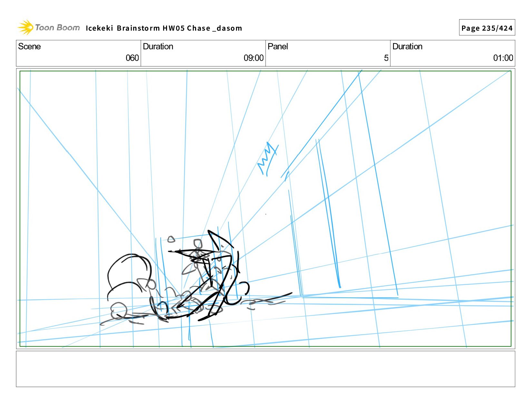Click the empty notes box below the panel
This screenshot has width=532, height=411.
click(265, 369)
